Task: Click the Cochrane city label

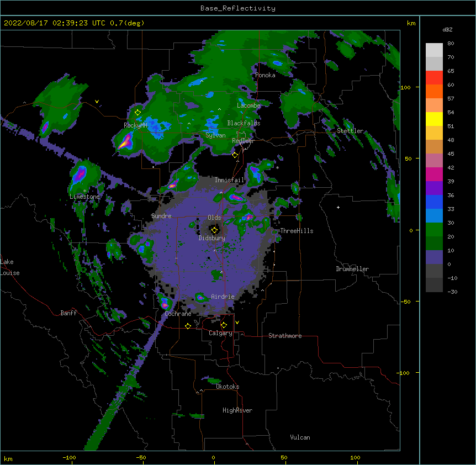Action: [178, 314]
